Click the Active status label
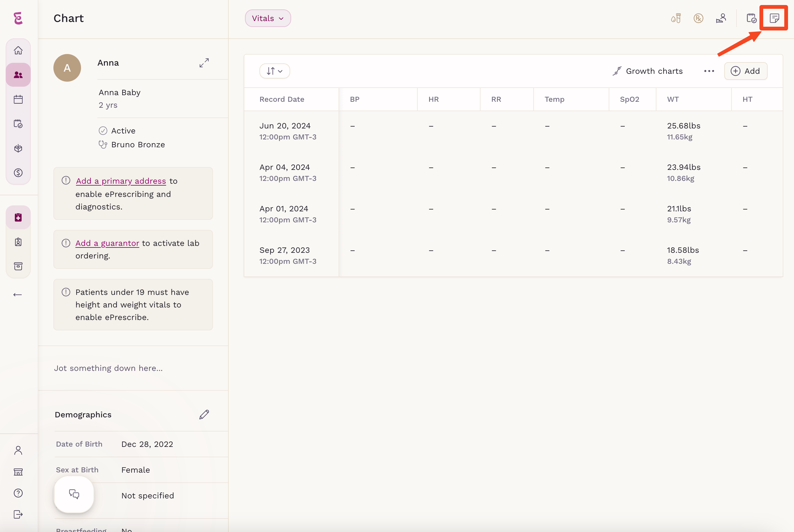Viewport: 794px width, 532px height. click(x=123, y=131)
